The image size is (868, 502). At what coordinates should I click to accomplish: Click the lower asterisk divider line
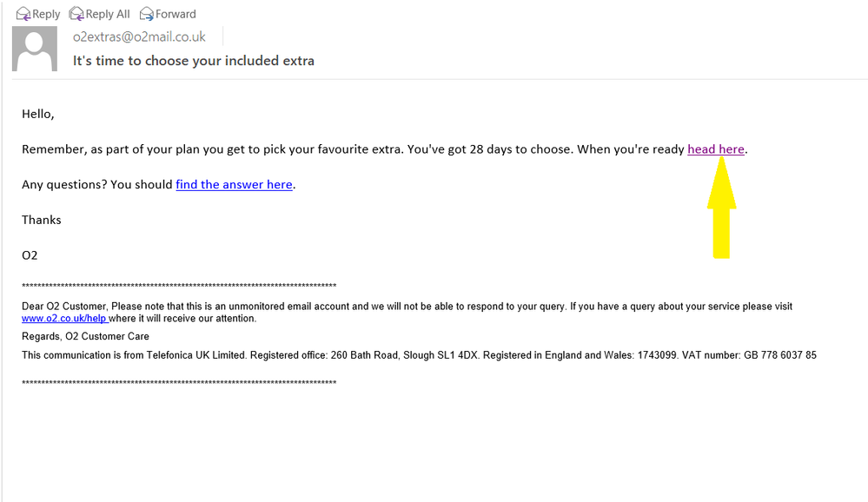pyautogui.click(x=179, y=383)
